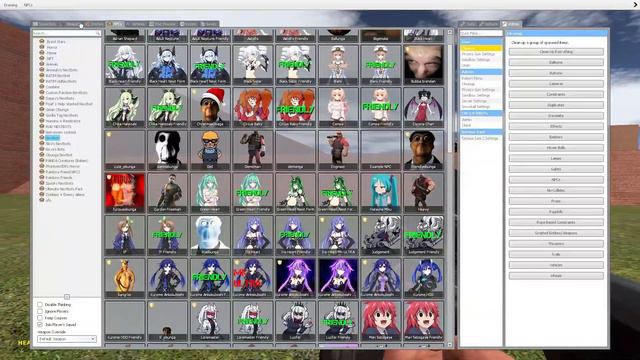Clean up Balloons
Viewport: 640px width, 360px height.
point(556,62)
